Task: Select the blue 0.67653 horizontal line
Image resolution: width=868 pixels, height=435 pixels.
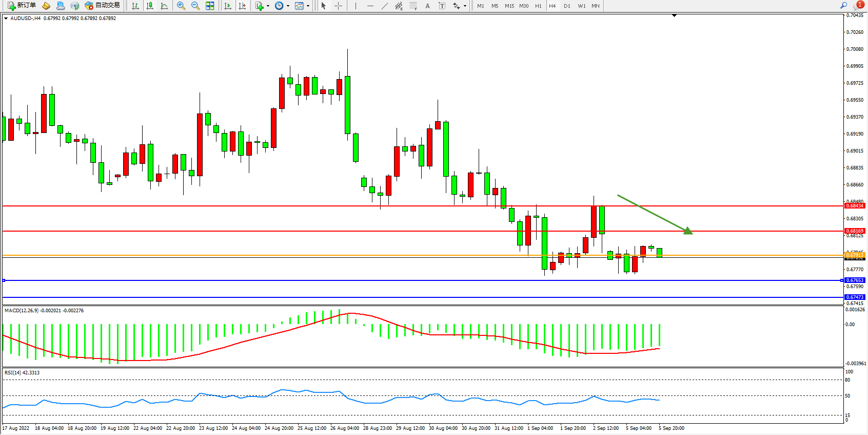Action: [410, 280]
